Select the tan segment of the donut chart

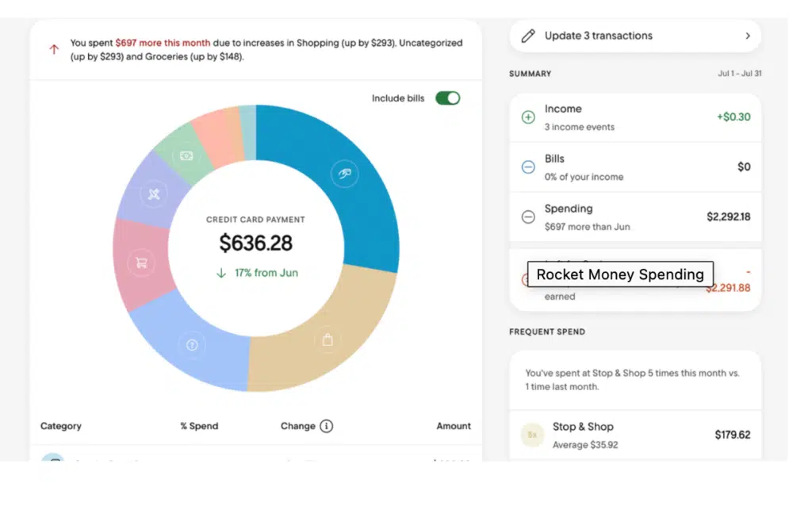341,325
